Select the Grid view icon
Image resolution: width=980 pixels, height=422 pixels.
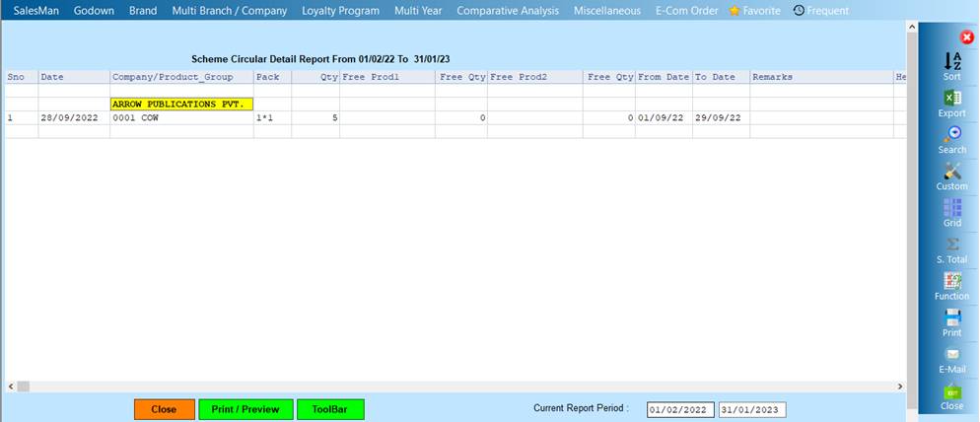(x=951, y=208)
